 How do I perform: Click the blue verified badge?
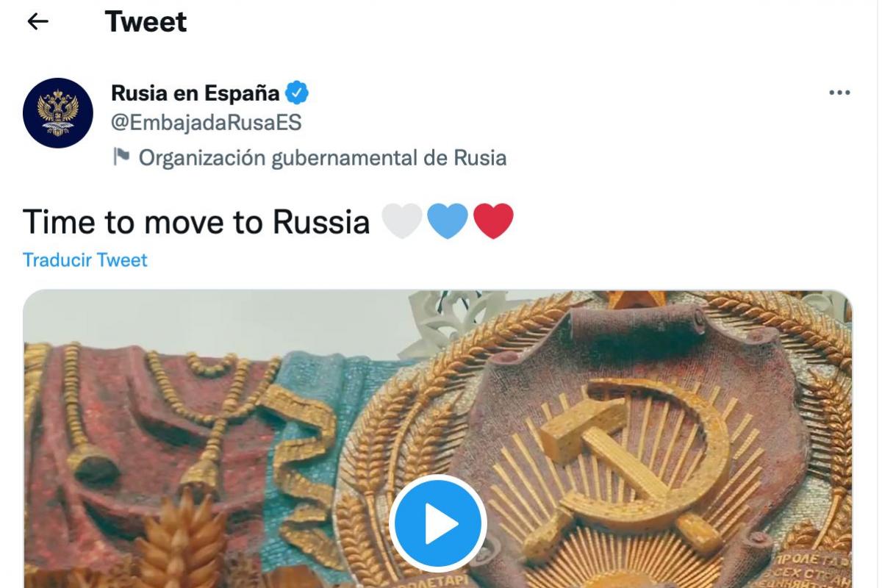coord(297,93)
